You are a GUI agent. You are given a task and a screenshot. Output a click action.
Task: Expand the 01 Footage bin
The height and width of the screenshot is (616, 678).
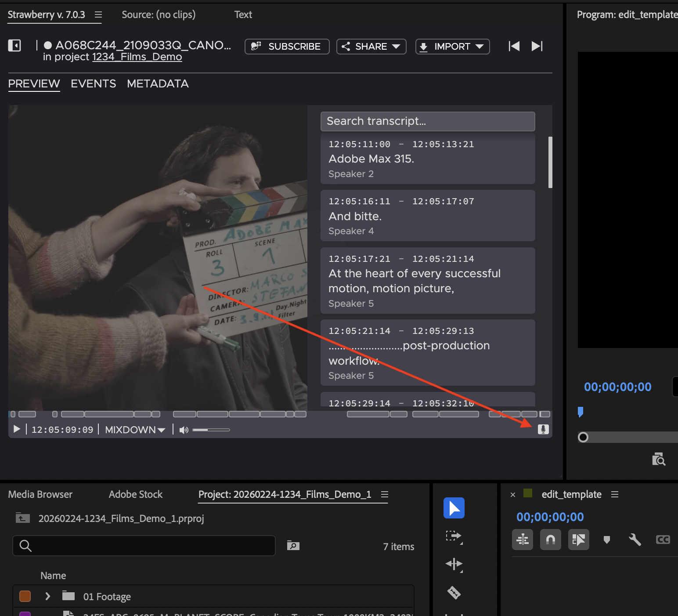(x=48, y=596)
